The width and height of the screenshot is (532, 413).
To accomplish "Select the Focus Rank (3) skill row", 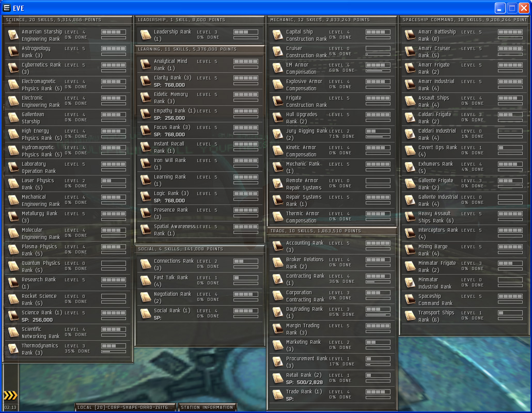I will (x=200, y=131).
